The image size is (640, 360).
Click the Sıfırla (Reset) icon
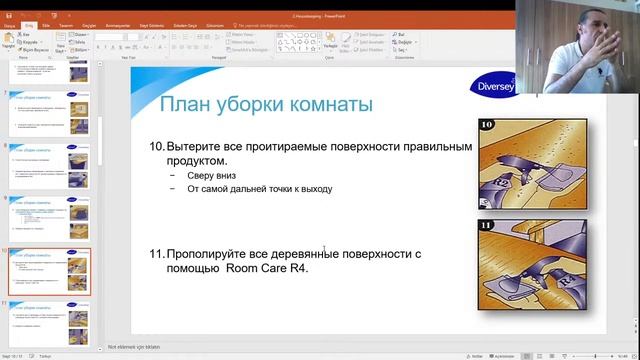(x=71, y=42)
